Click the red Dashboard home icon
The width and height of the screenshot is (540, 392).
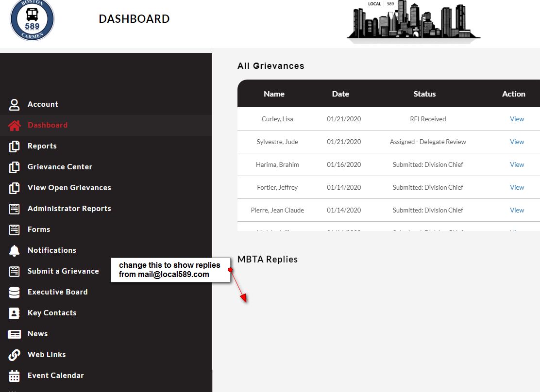[14, 126]
